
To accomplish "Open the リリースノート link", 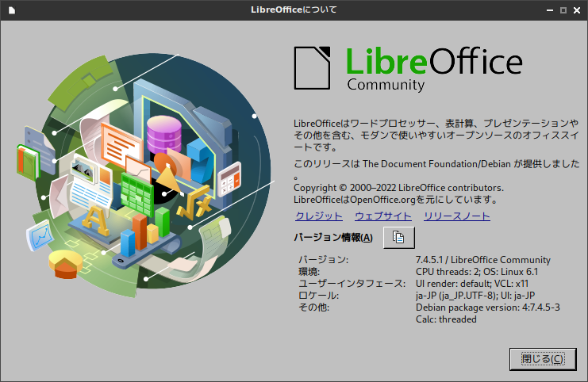I will pos(457,216).
